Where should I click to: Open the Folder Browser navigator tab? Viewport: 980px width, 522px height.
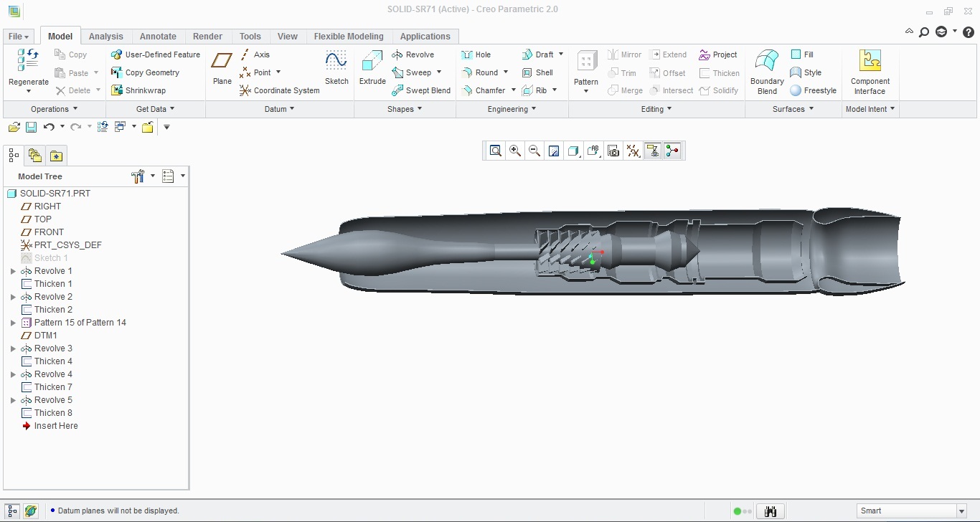tap(34, 155)
